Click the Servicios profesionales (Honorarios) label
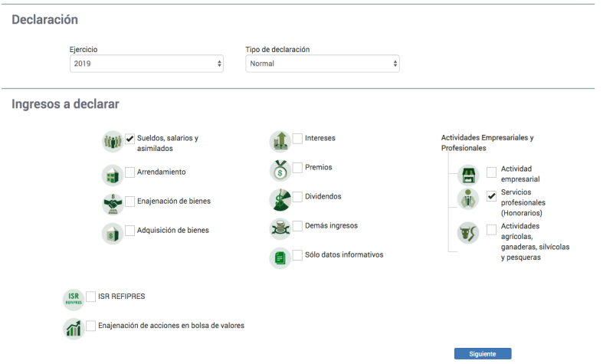 (523, 202)
